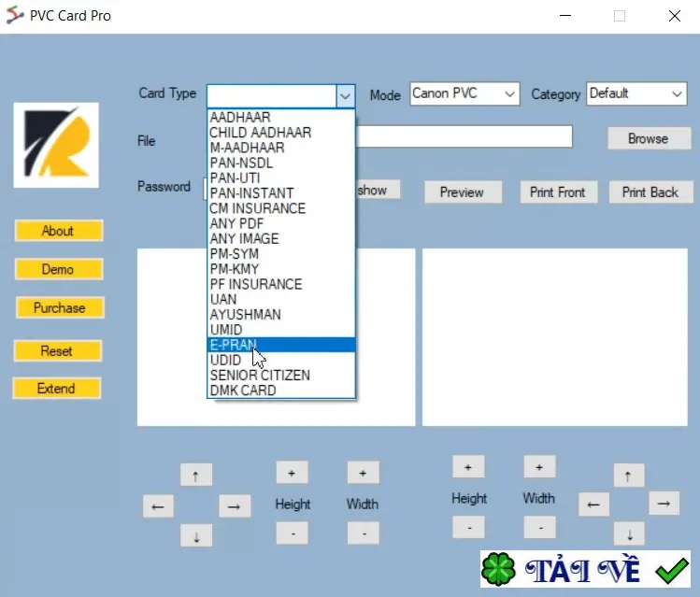Image resolution: width=700 pixels, height=597 pixels.
Task: Click the left panel left arrow button
Action: point(158,506)
